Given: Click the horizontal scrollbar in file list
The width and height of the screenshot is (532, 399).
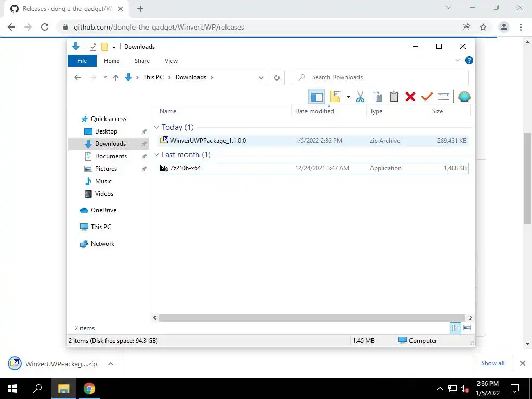Looking at the screenshot, I should click(312, 317).
